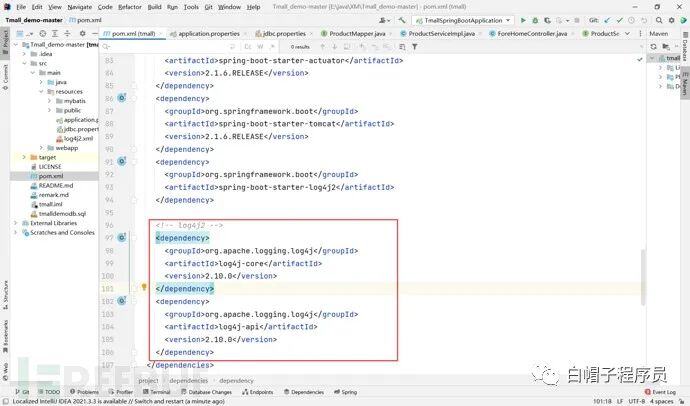The image size is (690, 406).
Task: Toggle match case option in search bar
Action: [x=248, y=47]
